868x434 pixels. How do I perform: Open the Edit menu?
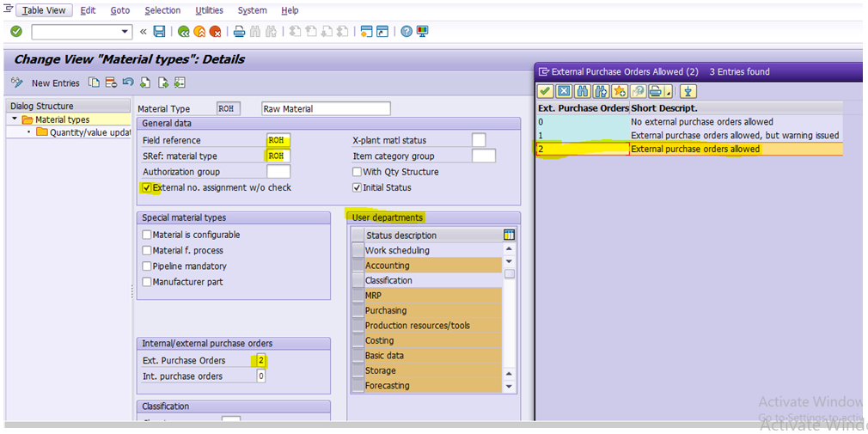[88, 10]
